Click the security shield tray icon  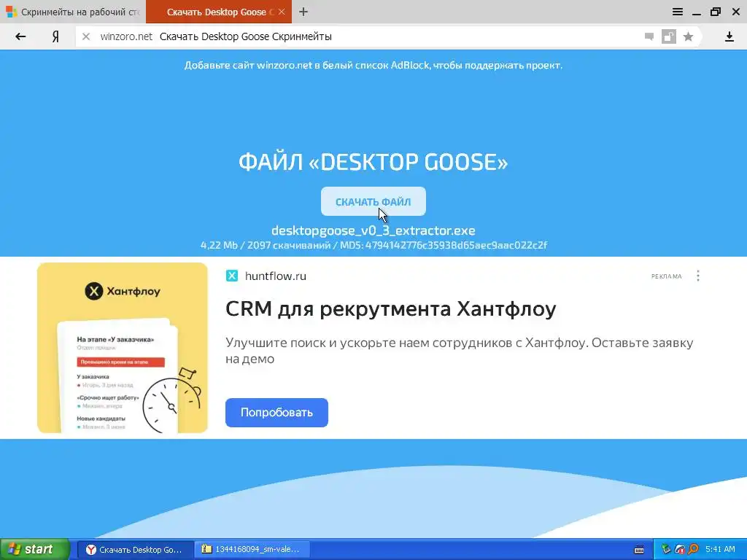680,550
